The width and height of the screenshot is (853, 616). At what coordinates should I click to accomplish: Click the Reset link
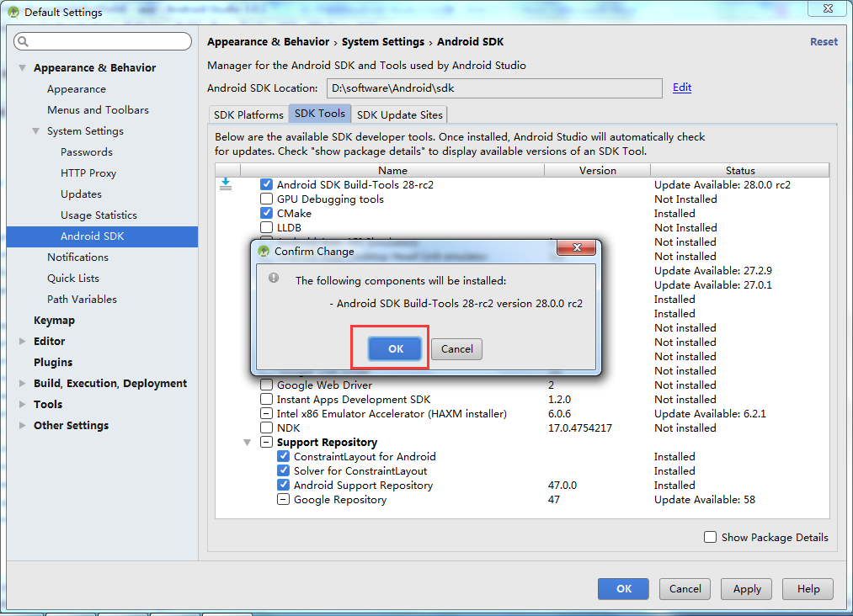pos(824,42)
